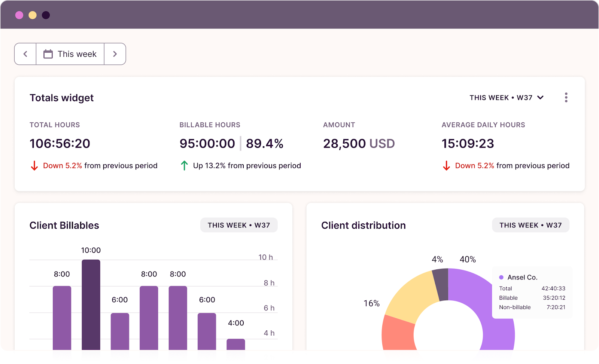Click the red down arrow under Total Hours
Image resolution: width=599 pixels, height=364 pixels.
click(34, 165)
